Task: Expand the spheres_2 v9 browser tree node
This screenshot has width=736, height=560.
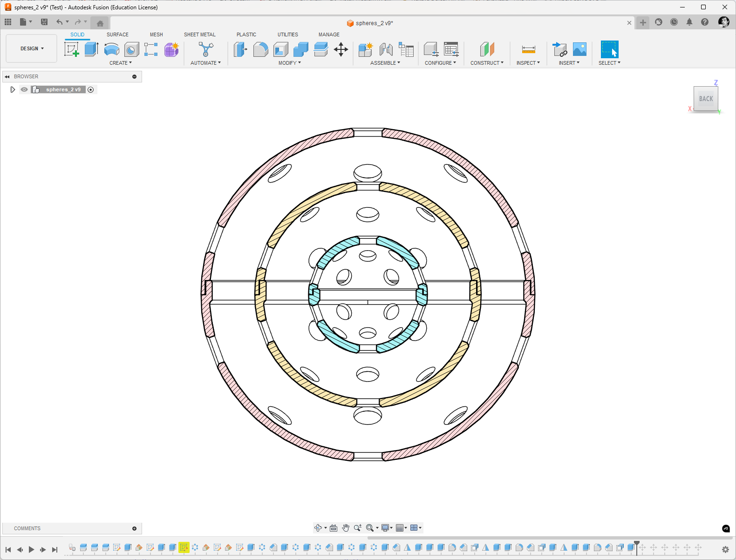Action: pyautogui.click(x=13, y=89)
